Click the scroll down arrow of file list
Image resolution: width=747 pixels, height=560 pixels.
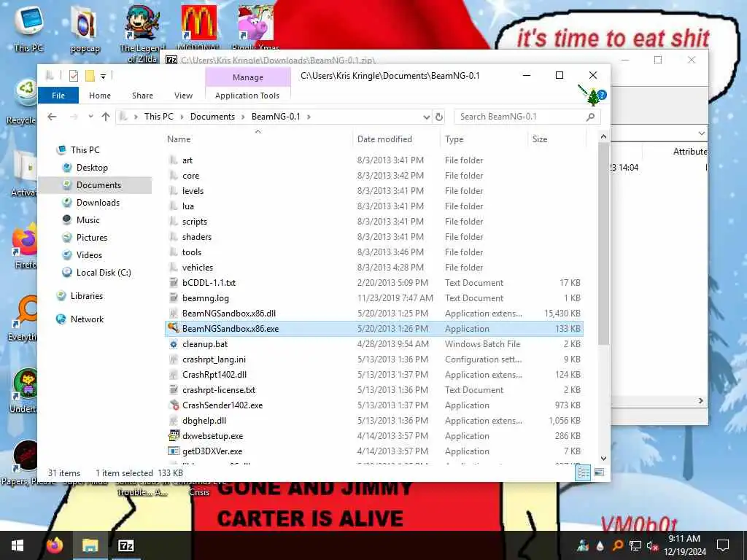click(603, 458)
